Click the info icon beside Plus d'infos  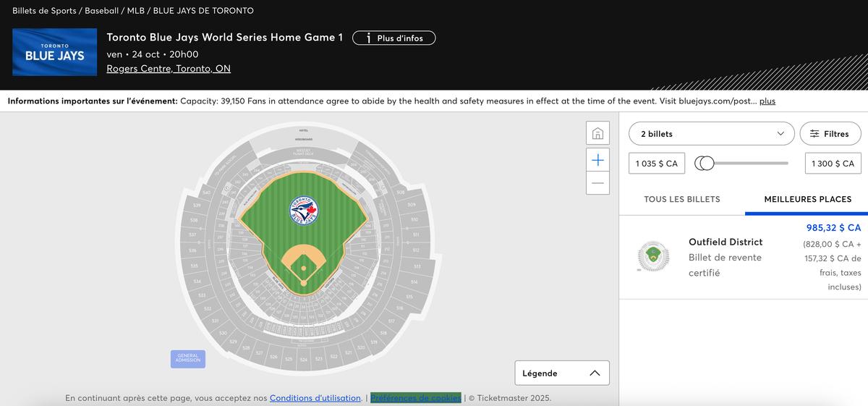coord(369,38)
